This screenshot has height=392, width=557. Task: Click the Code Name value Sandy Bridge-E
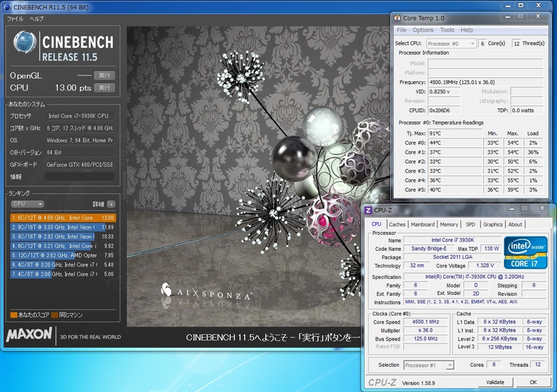[x=429, y=248]
